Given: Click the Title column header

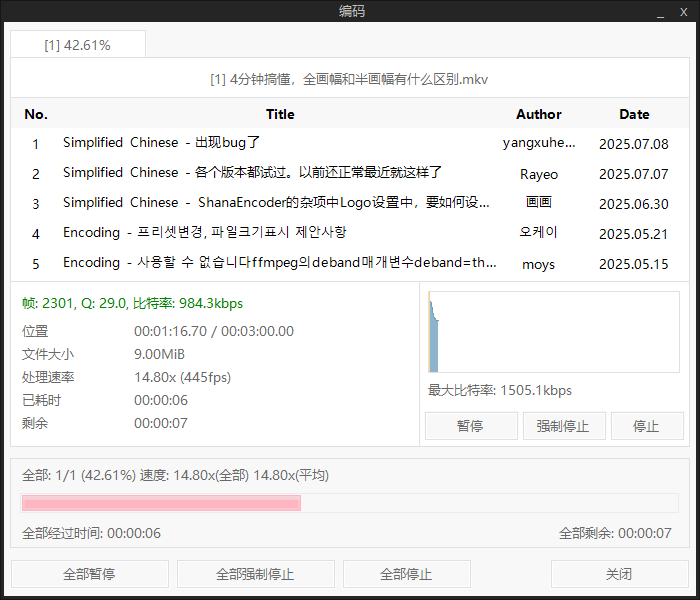Looking at the screenshot, I should pos(280,114).
